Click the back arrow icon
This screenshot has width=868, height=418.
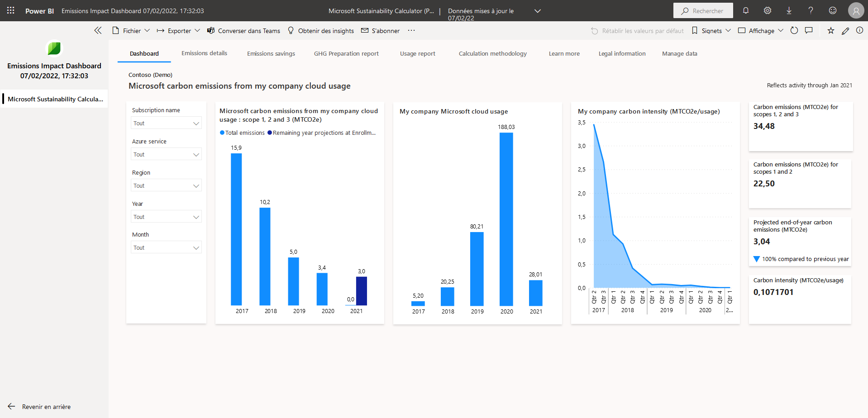[x=12, y=406]
